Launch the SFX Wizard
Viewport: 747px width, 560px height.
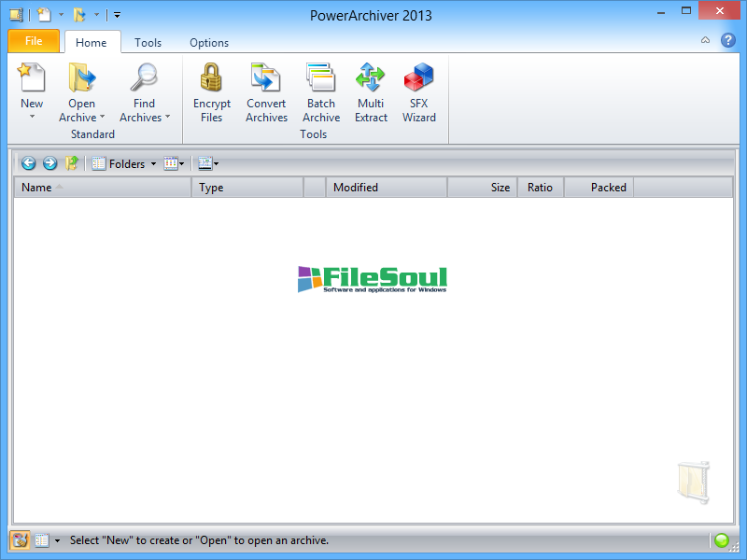point(418,92)
